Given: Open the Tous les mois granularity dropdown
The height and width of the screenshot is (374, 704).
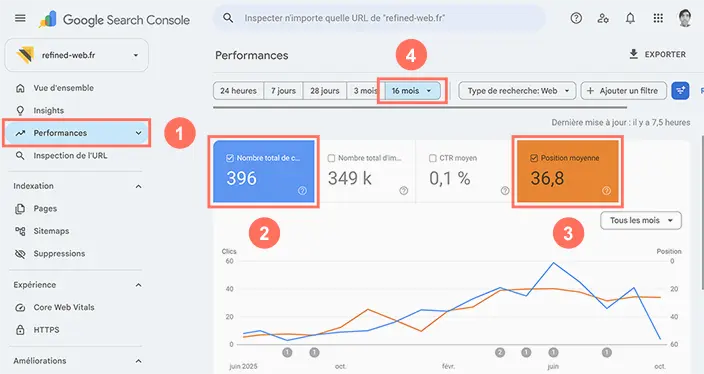Looking at the screenshot, I should point(641,220).
